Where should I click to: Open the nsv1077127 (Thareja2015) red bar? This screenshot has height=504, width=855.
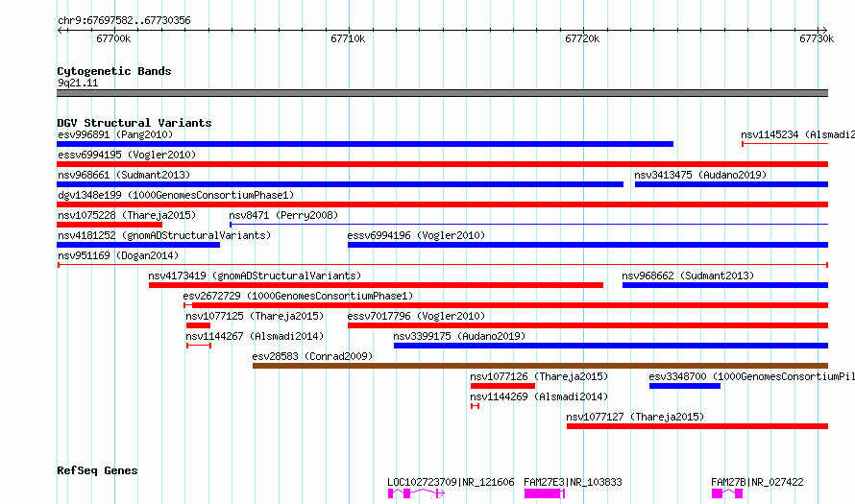(697, 426)
